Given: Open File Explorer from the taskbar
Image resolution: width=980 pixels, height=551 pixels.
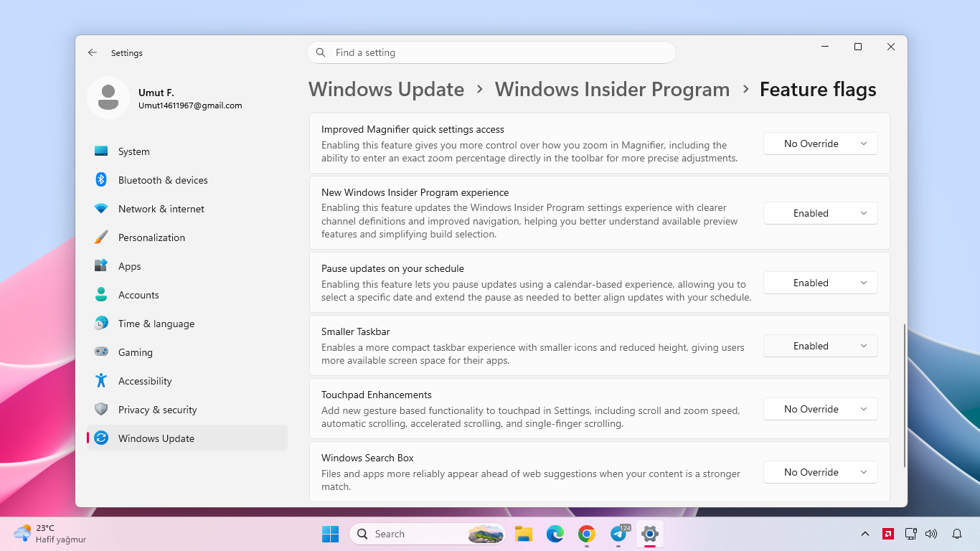Looking at the screenshot, I should click(524, 534).
